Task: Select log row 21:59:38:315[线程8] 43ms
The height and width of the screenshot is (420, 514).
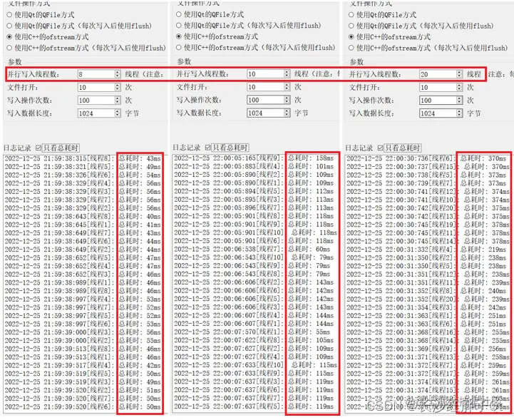Action: (x=83, y=158)
